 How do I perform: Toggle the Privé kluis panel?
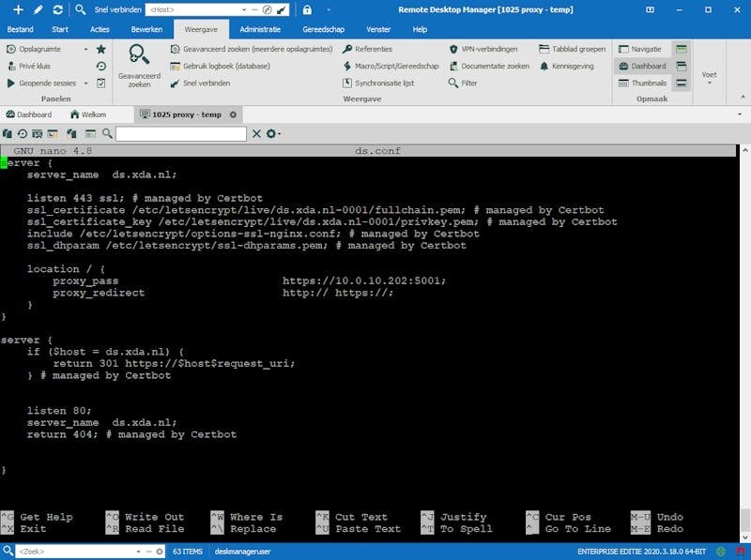(x=29, y=66)
